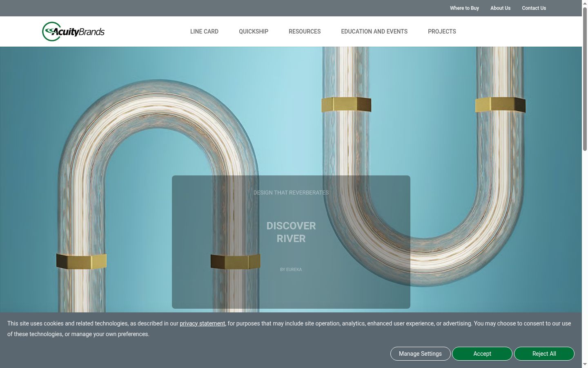Click the Acuity Brands logo
588x368 pixels.
click(73, 31)
